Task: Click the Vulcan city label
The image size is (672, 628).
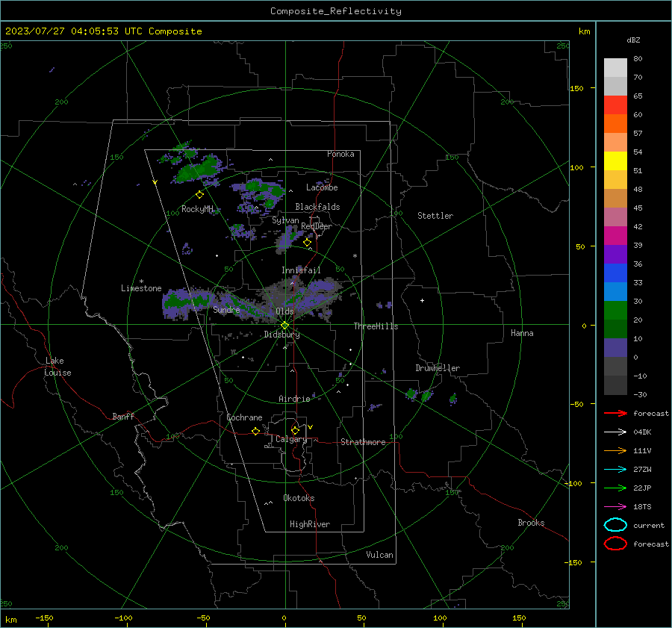Action: coord(379,555)
